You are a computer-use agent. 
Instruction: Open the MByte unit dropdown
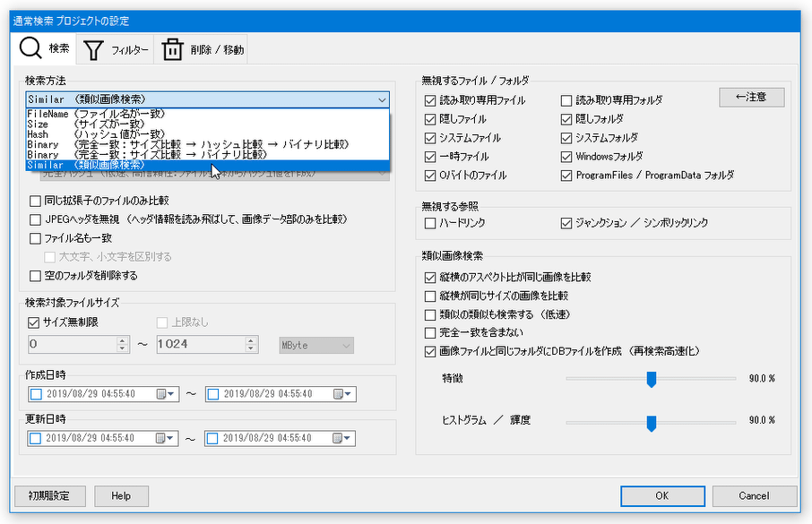pyautogui.click(x=316, y=346)
